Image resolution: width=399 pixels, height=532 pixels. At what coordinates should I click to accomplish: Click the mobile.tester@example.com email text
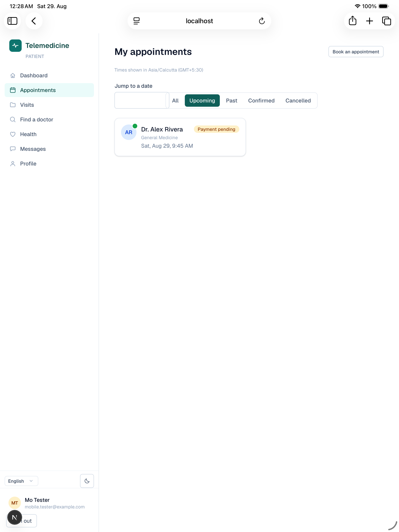(x=55, y=507)
